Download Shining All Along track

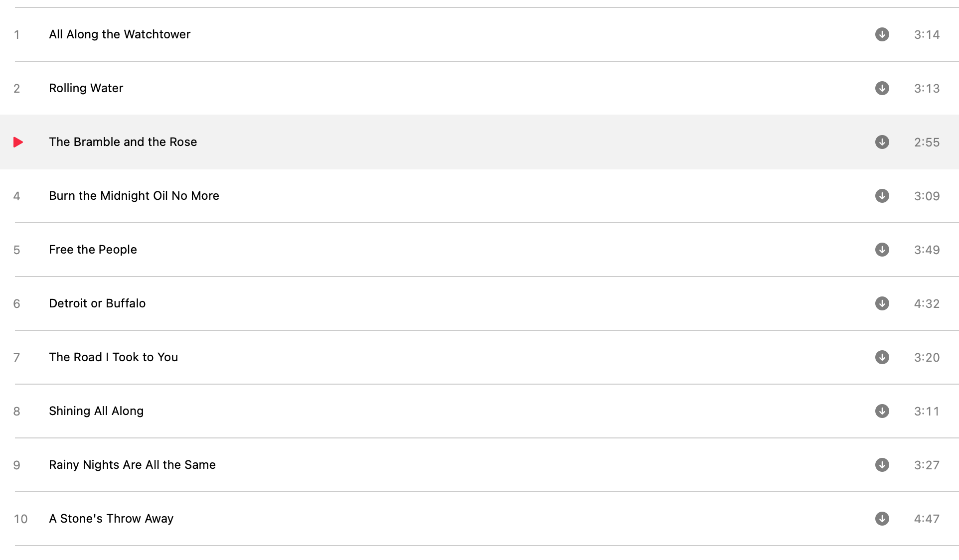pyautogui.click(x=882, y=411)
